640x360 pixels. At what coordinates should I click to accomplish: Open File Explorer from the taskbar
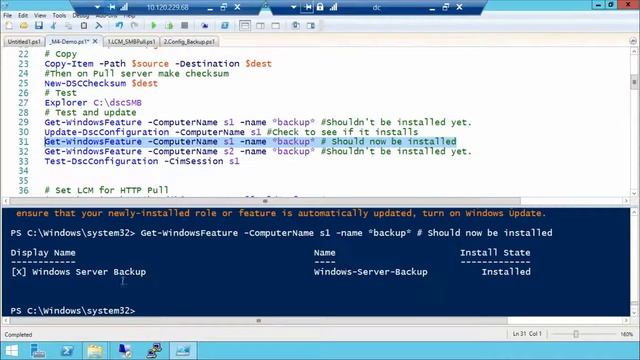point(96,351)
